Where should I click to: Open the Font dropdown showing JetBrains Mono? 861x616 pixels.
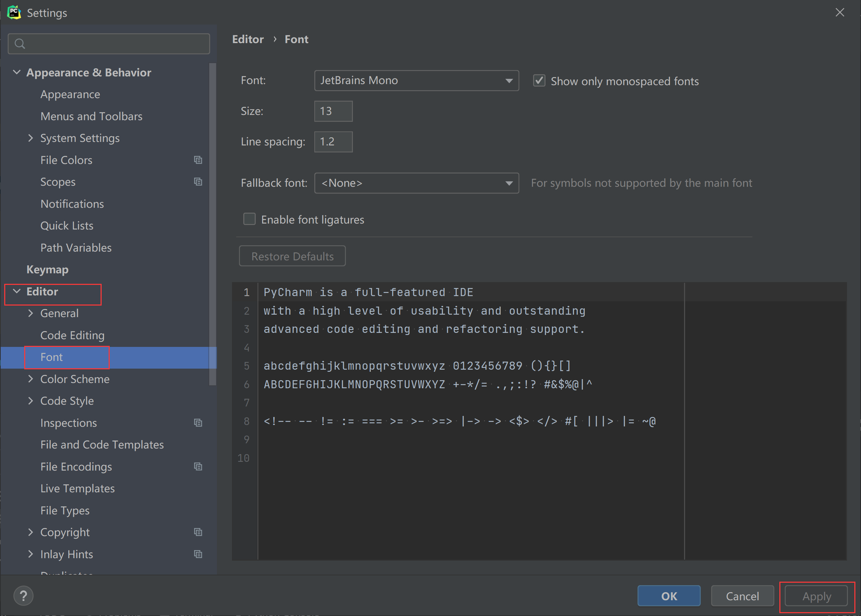[x=416, y=80]
